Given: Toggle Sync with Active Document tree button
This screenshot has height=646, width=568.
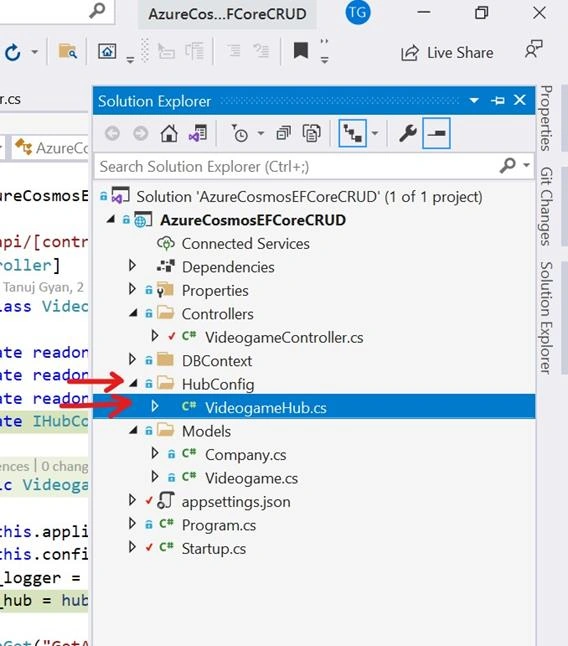Looking at the screenshot, I should [353, 133].
